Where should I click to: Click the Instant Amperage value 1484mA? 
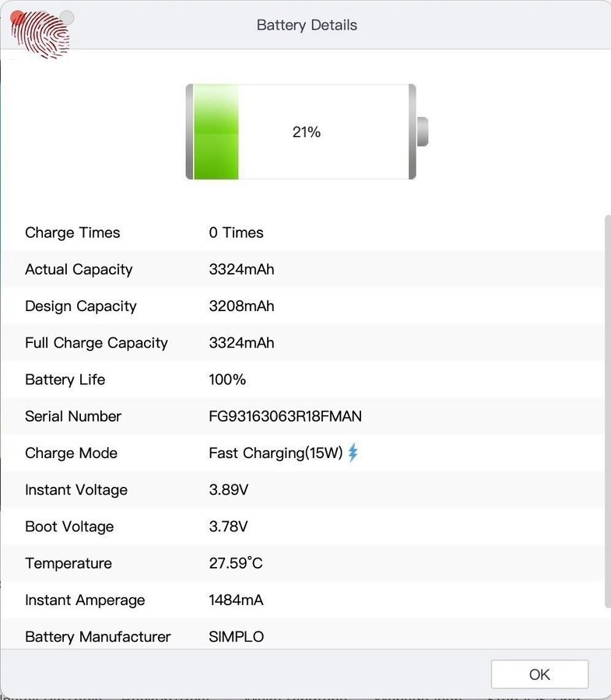(x=236, y=600)
